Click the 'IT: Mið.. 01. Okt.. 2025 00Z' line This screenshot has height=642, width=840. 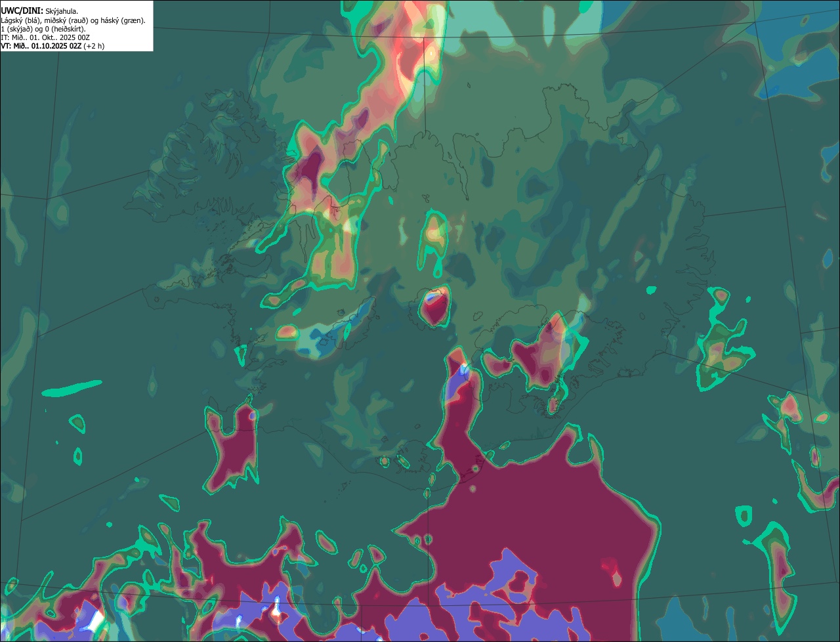45,37
